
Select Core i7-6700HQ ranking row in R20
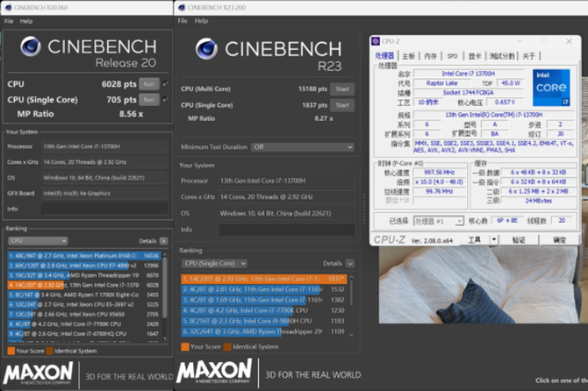(84, 334)
